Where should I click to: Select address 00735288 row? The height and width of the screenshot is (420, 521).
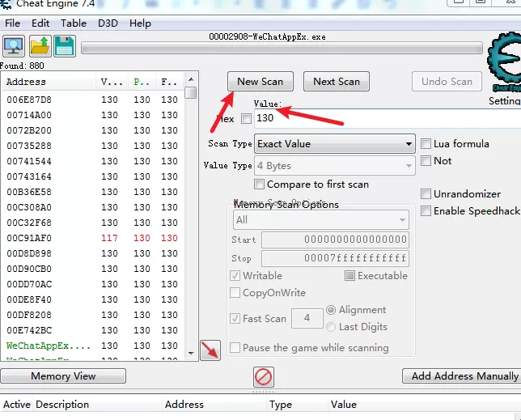point(93,146)
